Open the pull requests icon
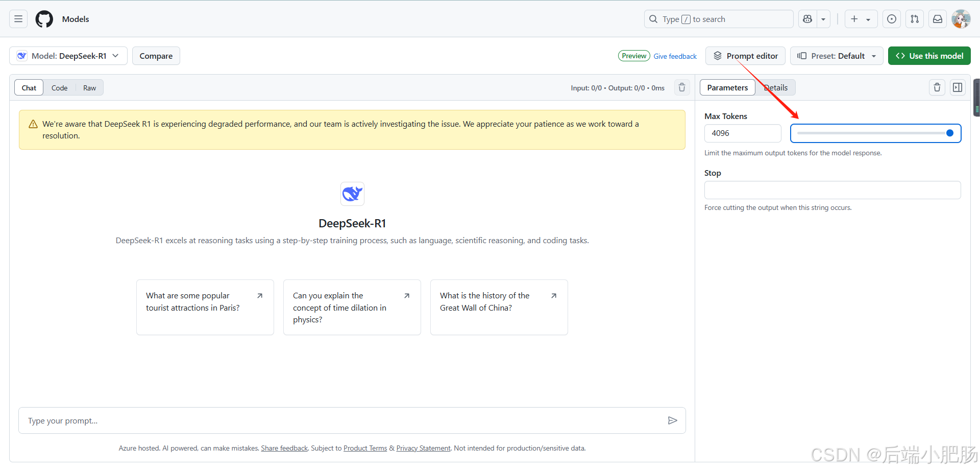 pyautogui.click(x=915, y=19)
